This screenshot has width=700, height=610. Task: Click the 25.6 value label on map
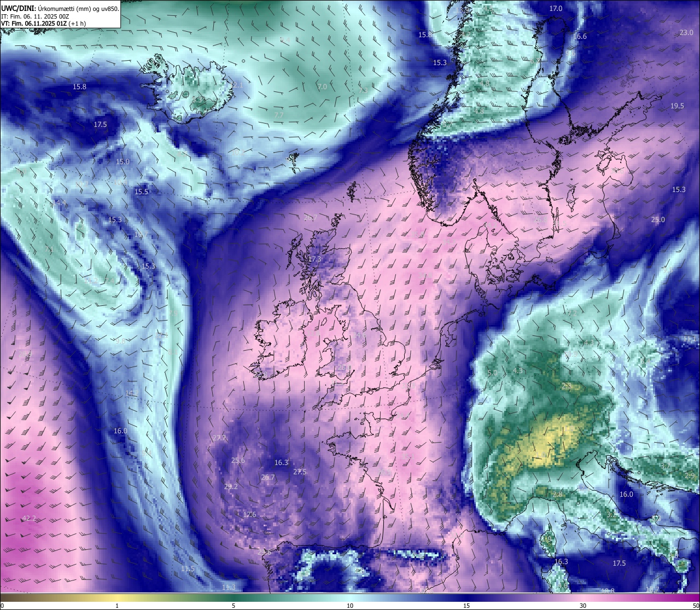click(238, 461)
